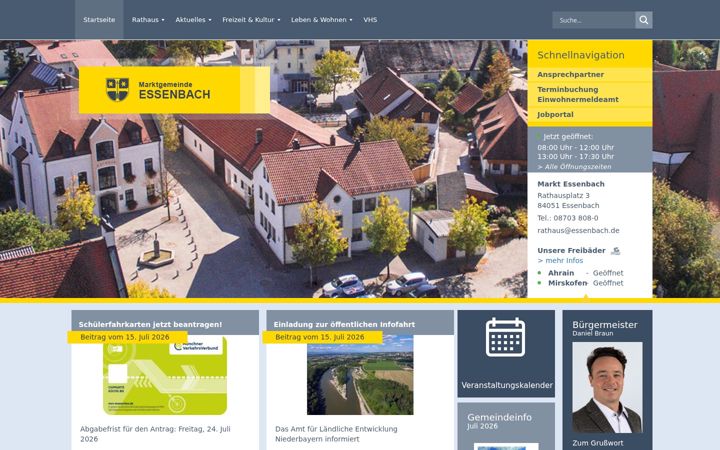
Task: Click the Tel.: 08703 808-0 text
Action: point(568,218)
